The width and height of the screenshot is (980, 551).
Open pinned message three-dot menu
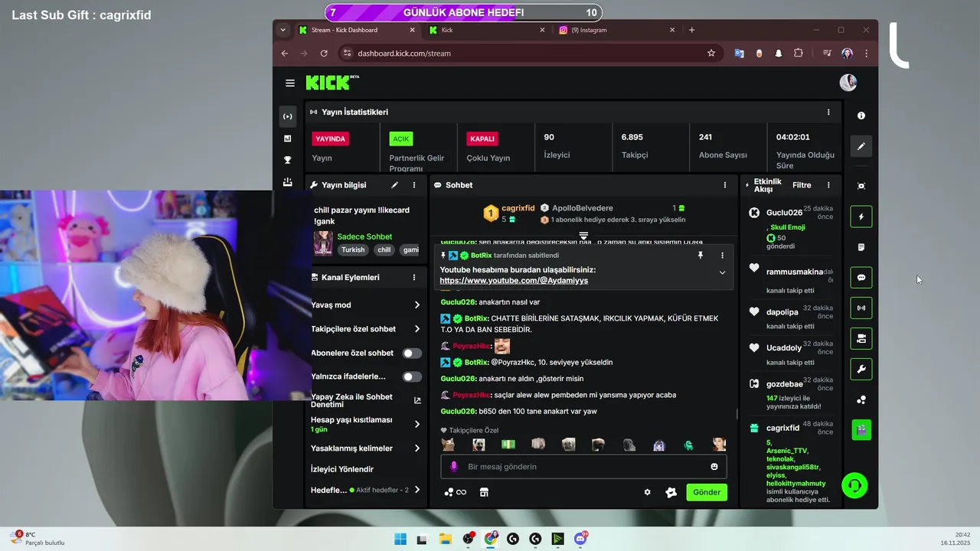coord(722,255)
